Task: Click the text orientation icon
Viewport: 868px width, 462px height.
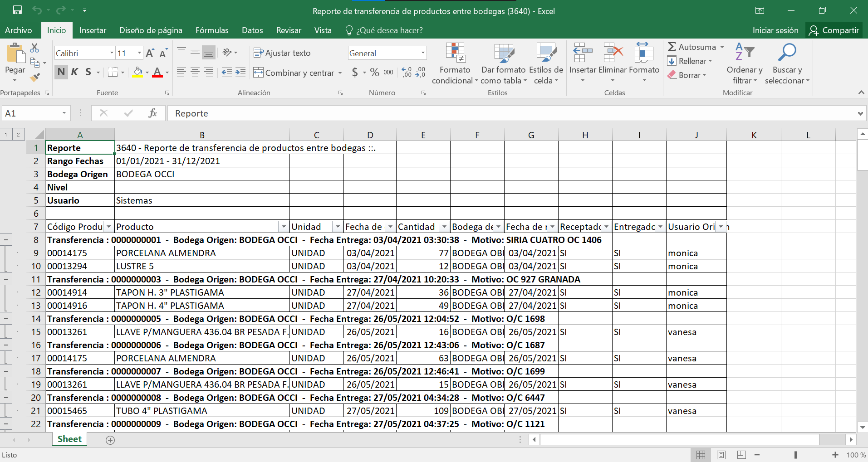Action: [x=227, y=53]
